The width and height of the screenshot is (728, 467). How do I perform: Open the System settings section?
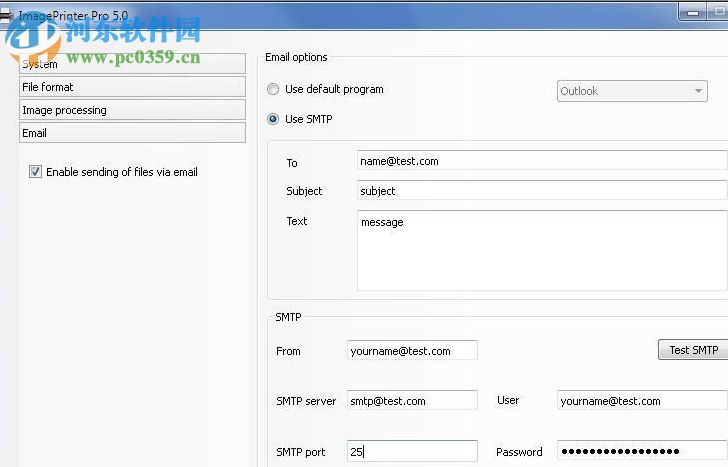click(x=132, y=64)
